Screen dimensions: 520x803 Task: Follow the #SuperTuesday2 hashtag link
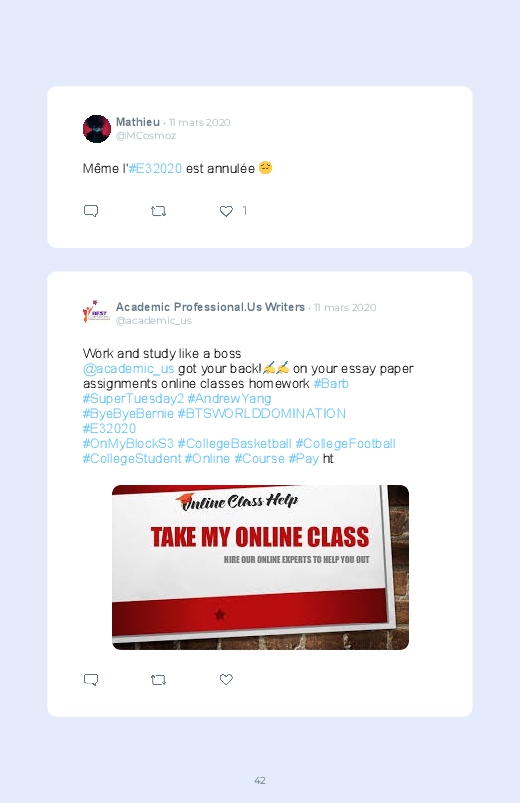click(133, 398)
